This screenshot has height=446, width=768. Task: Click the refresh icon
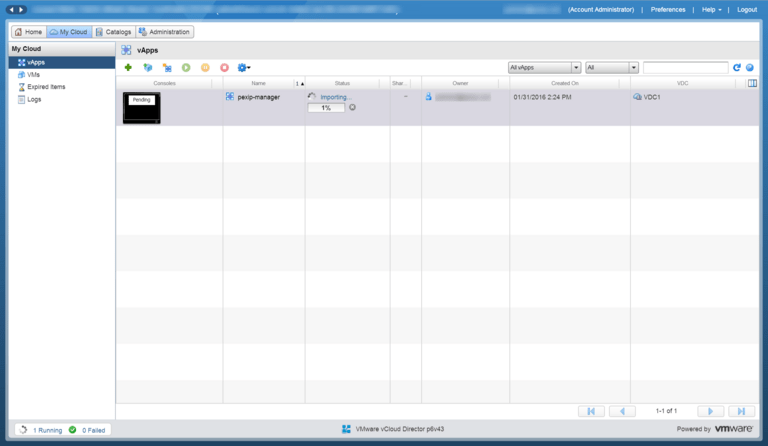pos(737,68)
